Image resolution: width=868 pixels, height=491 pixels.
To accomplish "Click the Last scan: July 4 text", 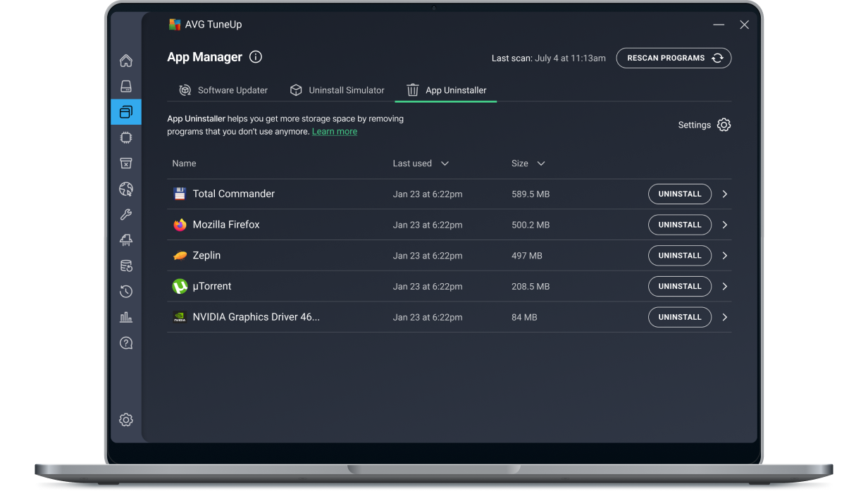I will (x=549, y=58).
